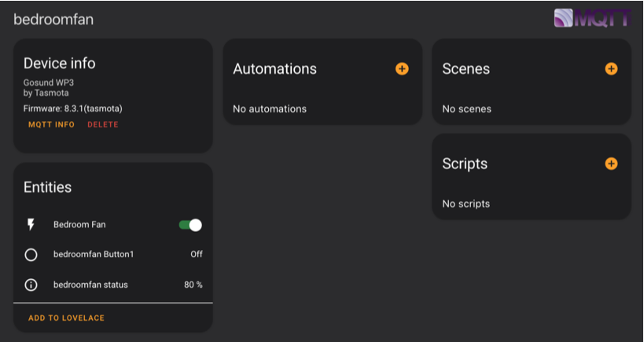Click the Gosund WP3 model text
This screenshot has height=342, width=644.
(x=49, y=83)
